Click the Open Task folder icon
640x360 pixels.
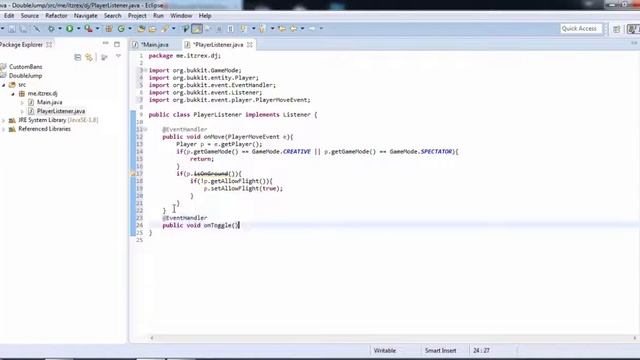point(152,29)
